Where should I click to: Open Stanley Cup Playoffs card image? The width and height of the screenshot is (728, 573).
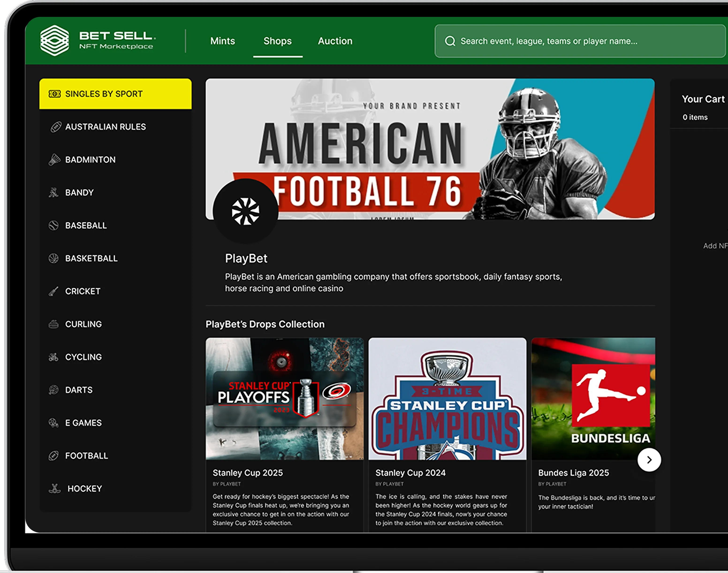285,399
